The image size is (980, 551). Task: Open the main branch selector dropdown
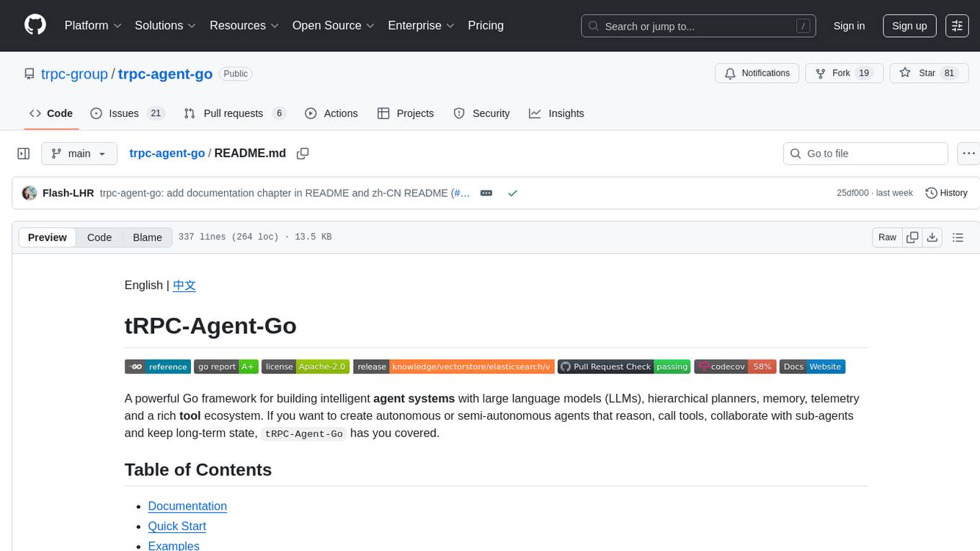[x=79, y=154]
